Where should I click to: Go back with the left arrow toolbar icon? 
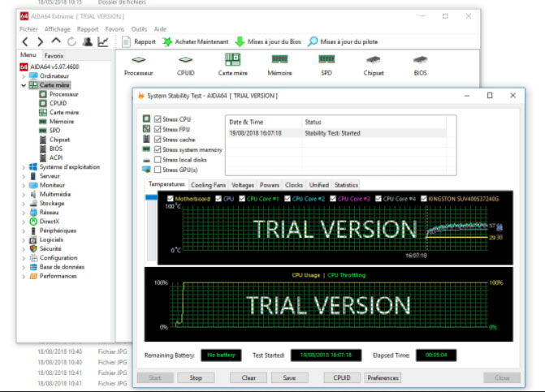25,42
